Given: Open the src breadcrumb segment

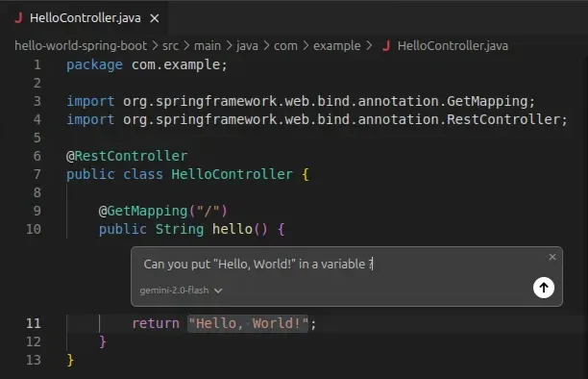Looking at the screenshot, I should click(170, 46).
